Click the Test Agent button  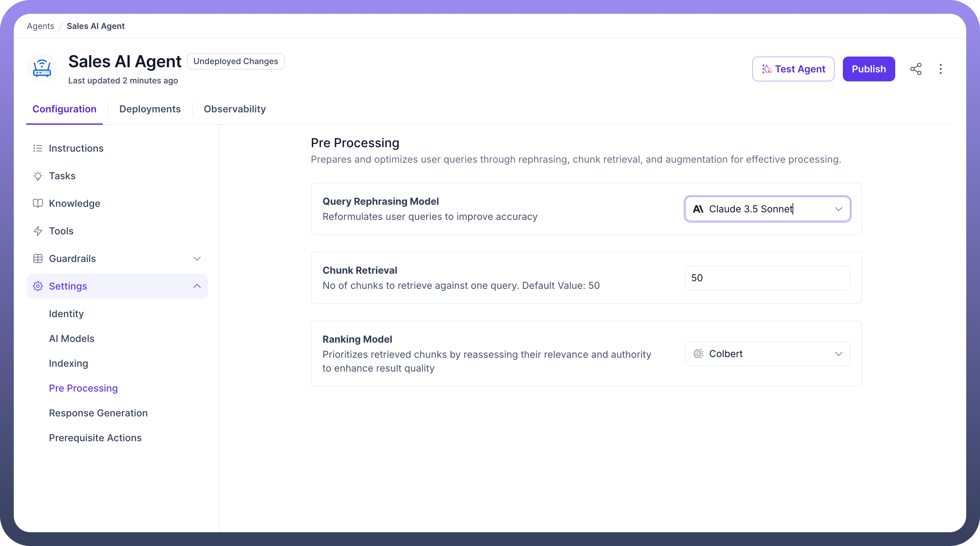click(793, 69)
